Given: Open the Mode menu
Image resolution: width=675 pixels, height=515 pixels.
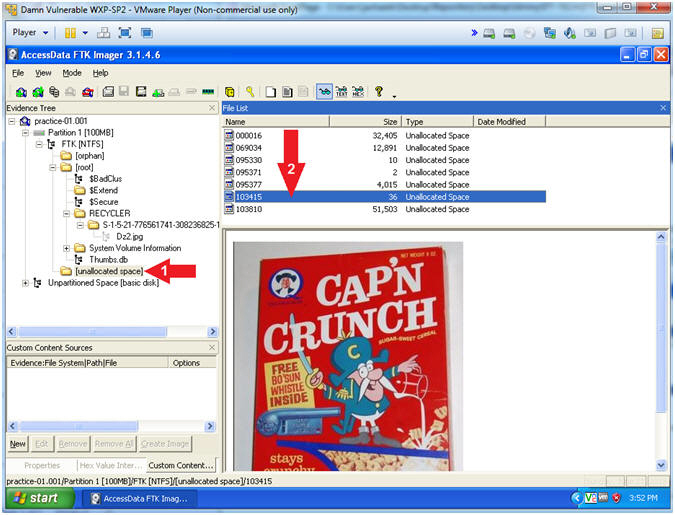Looking at the screenshot, I should click(x=72, y=73).
